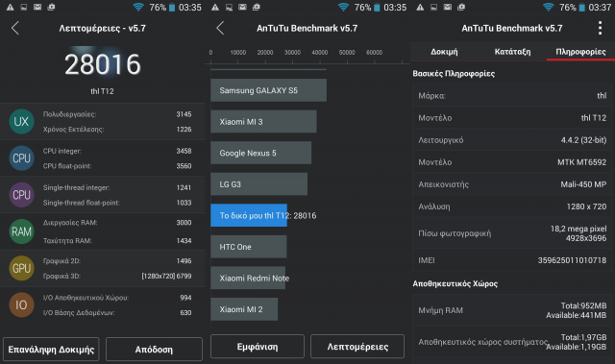615x364 pixels.
Task: Tap the I/O Αποθηκευτικού Χώρου row
Action: pyautogui.click(x=117, y=298)
